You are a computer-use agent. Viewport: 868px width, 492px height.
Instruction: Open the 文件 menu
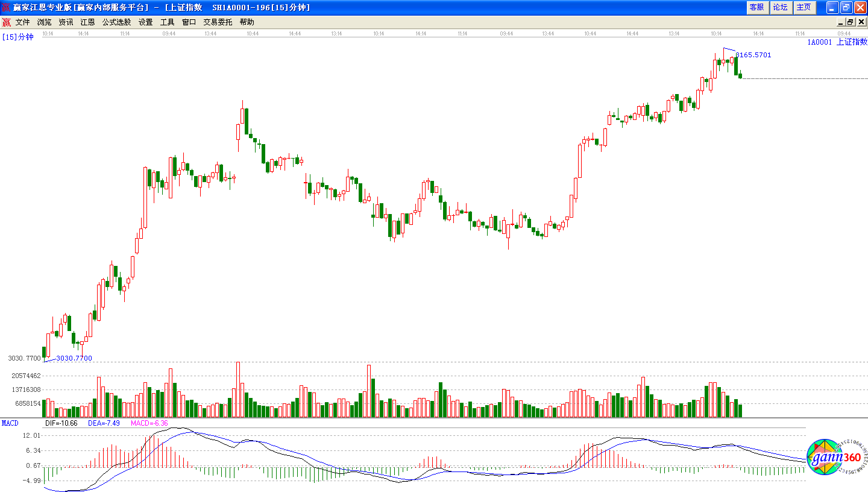pyautogui.click(x=22, y=22)
